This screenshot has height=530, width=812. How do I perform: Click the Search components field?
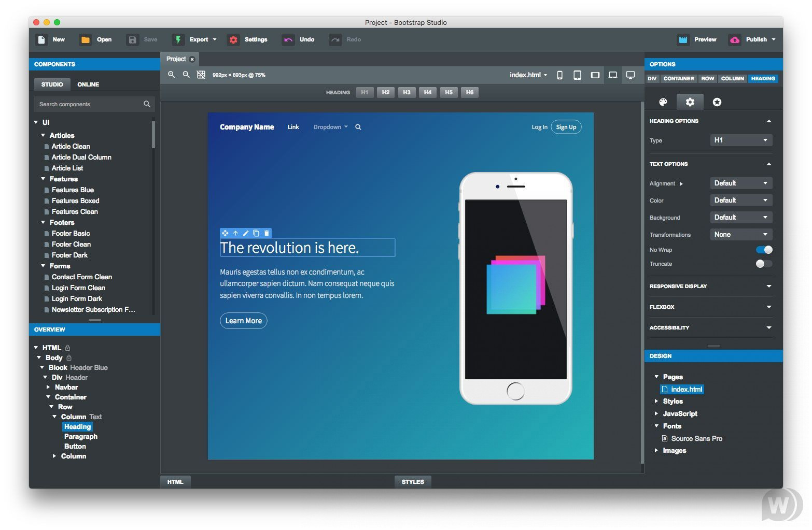(88, 104)
